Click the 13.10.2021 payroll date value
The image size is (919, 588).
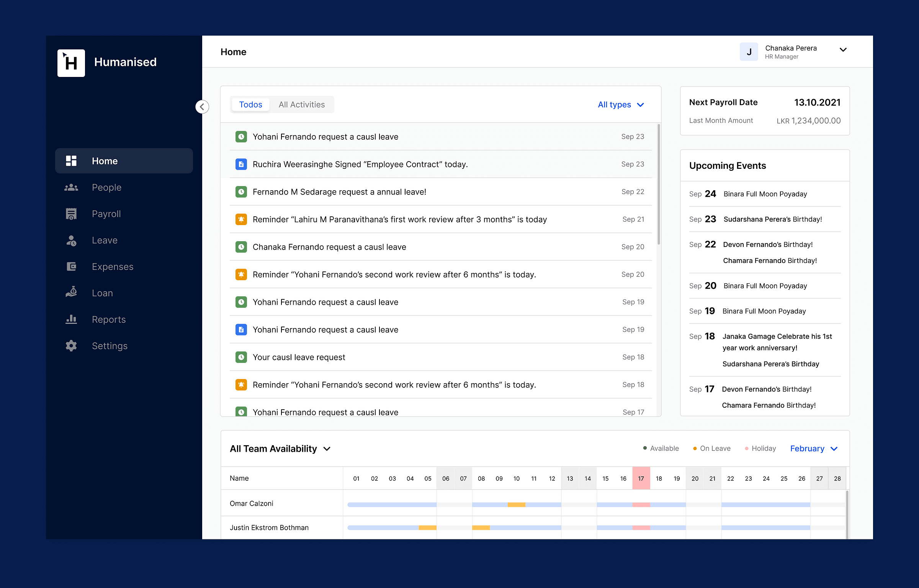[817, 102]
